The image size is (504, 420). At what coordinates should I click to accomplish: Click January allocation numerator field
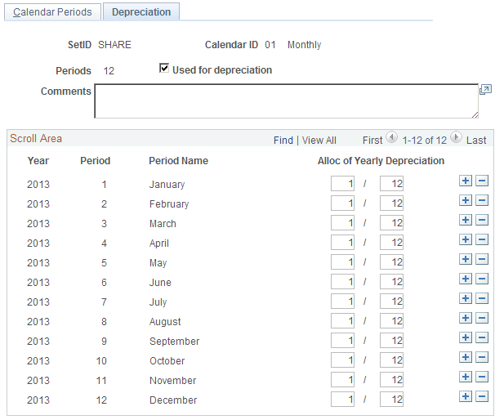[x=342, y=184]
